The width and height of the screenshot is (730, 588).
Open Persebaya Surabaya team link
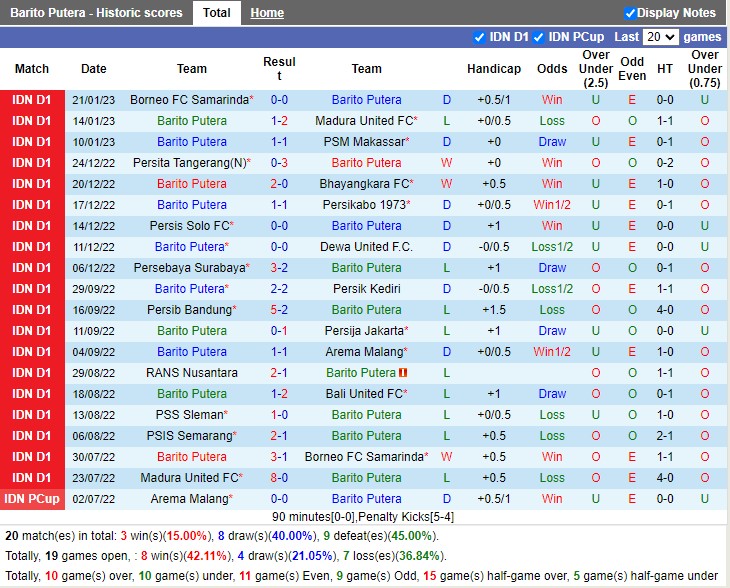188,268
